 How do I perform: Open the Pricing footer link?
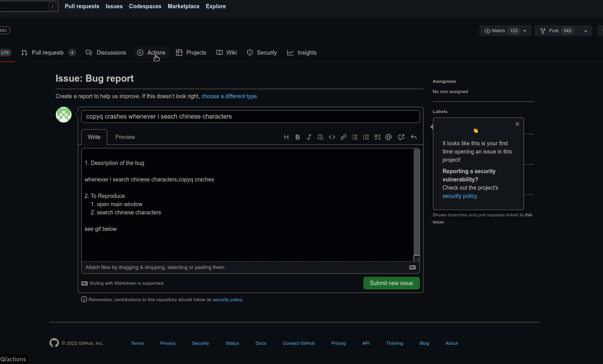[x=338, y=343]
